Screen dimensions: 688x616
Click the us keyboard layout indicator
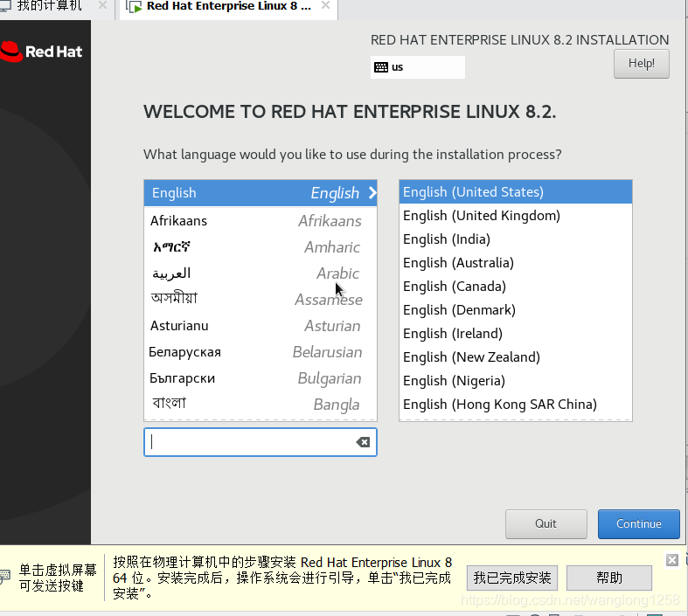pyautogui.click(x=417, y=67)
